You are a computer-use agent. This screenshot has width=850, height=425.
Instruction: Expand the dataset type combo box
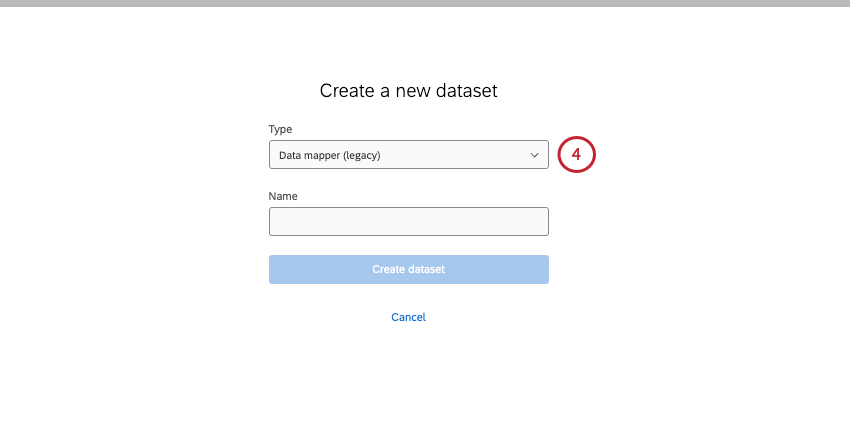click(x=408, y=155)
